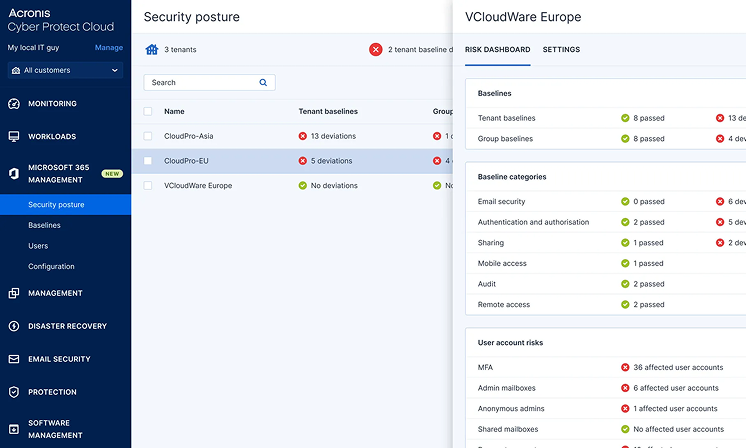Click the CloudPro-Asia tenant name

tap(188, 136)
